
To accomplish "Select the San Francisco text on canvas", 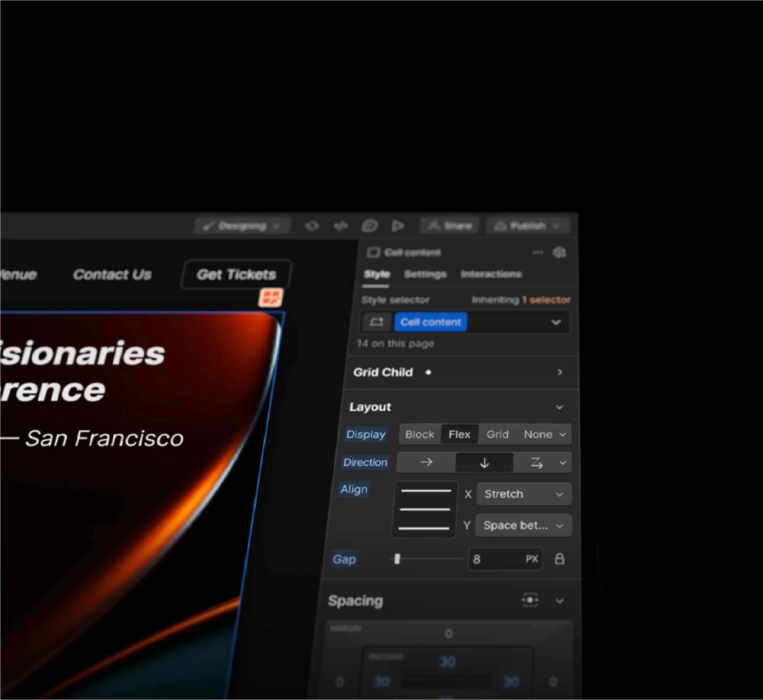I will 104,439.
